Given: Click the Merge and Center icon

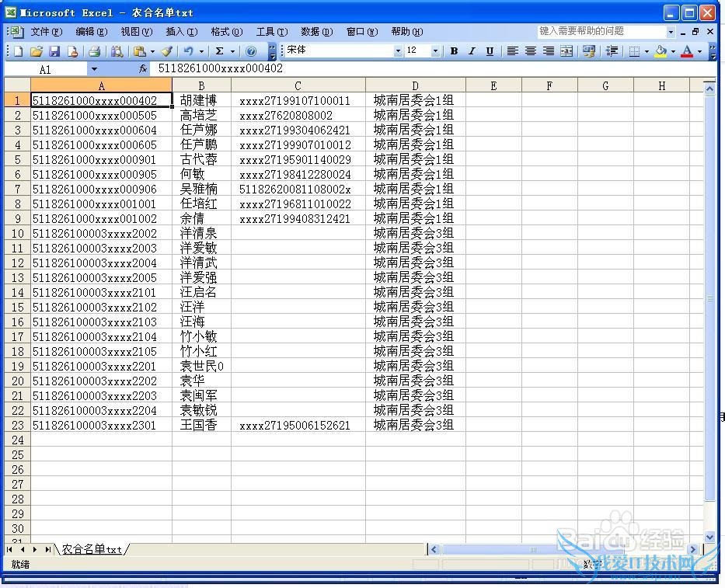Looking at the screenshot, I should 566,51.
